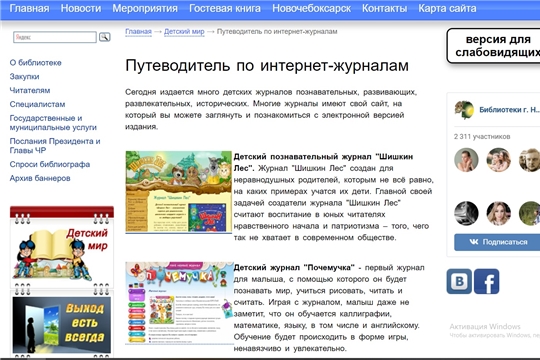Open the Почемучка magazine screenshot
This screenshot has height=360, width=540.
point(179,303)
